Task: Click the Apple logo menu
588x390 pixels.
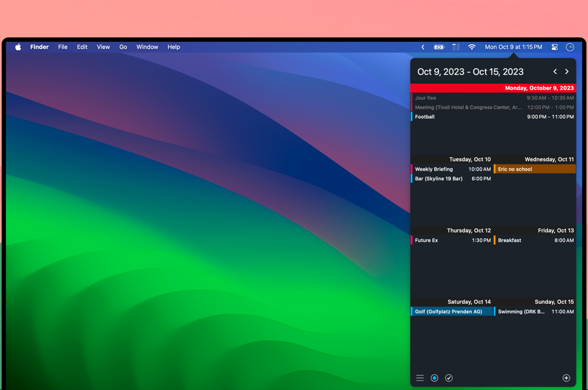Action: pyautogui.click(x=18, y=47)
